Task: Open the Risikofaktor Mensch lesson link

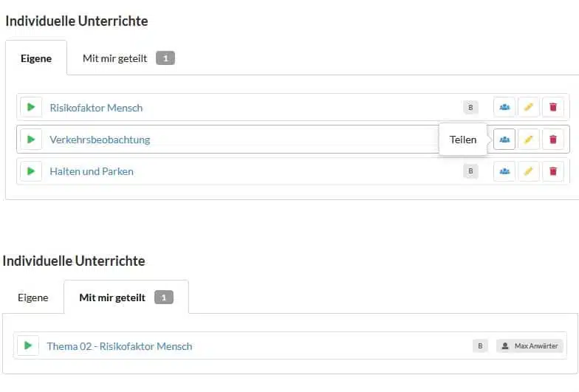Action: (x=96, y=108)
